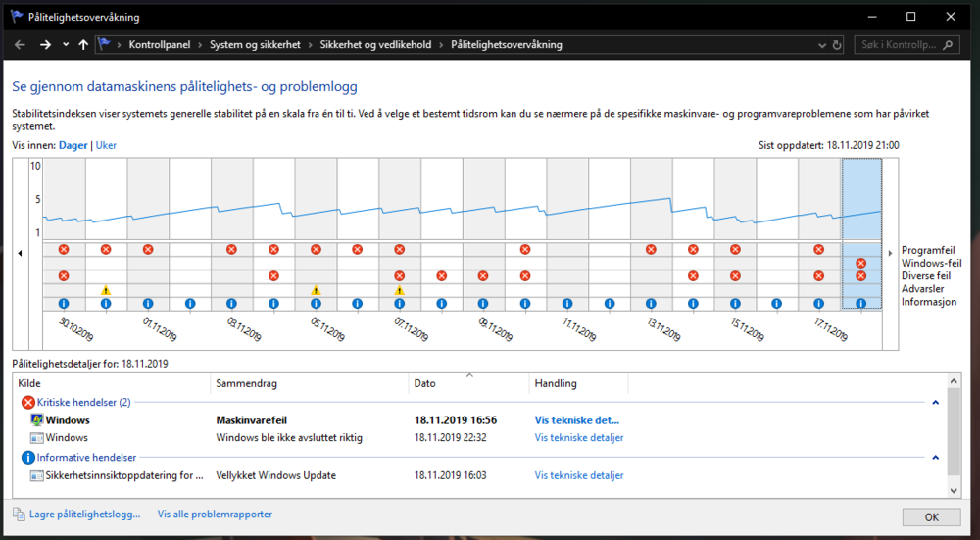Screen dimensions: 980x540
Task: Click Diverse feil icon for 08.11.2019
Action: click(x=441, y=276)
